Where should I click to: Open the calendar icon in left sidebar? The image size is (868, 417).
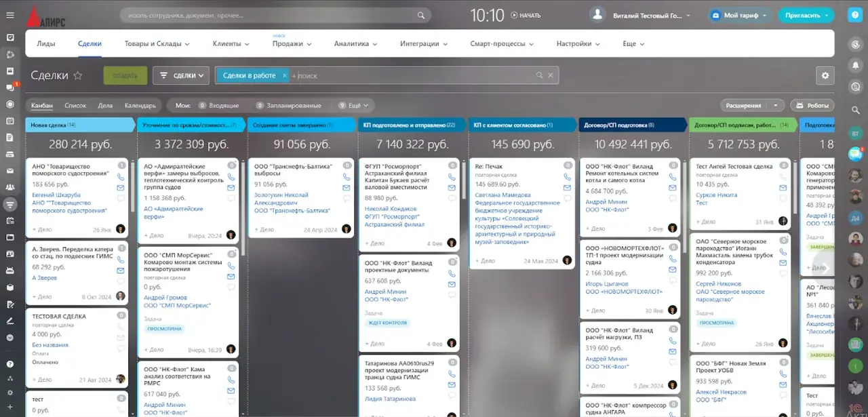tap(10, 121)
